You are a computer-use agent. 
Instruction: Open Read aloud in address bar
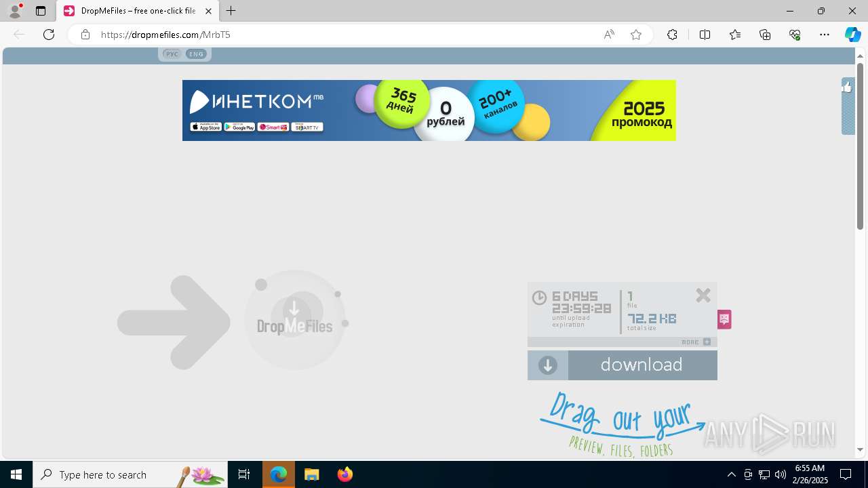tap(609, 35)
